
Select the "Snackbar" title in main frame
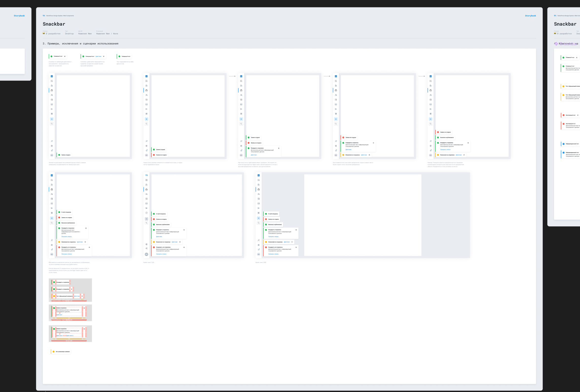click(54, 24)
